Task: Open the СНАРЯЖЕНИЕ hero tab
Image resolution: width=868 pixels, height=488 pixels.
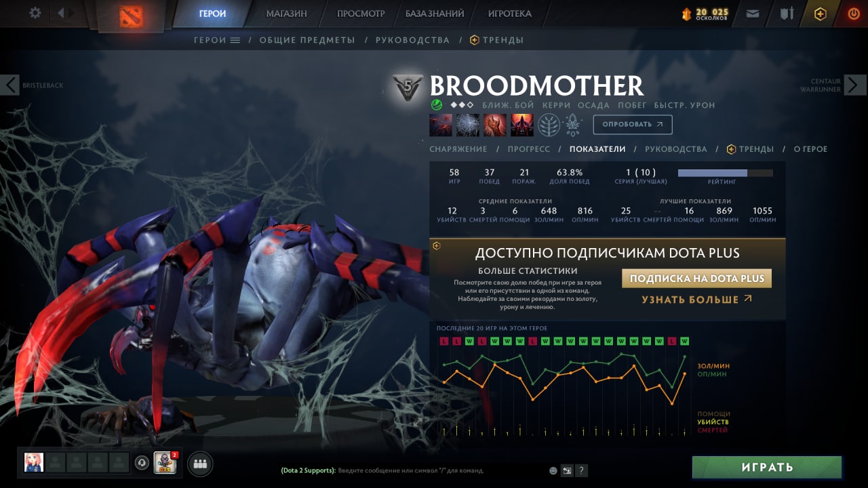Action: [458, 149]
